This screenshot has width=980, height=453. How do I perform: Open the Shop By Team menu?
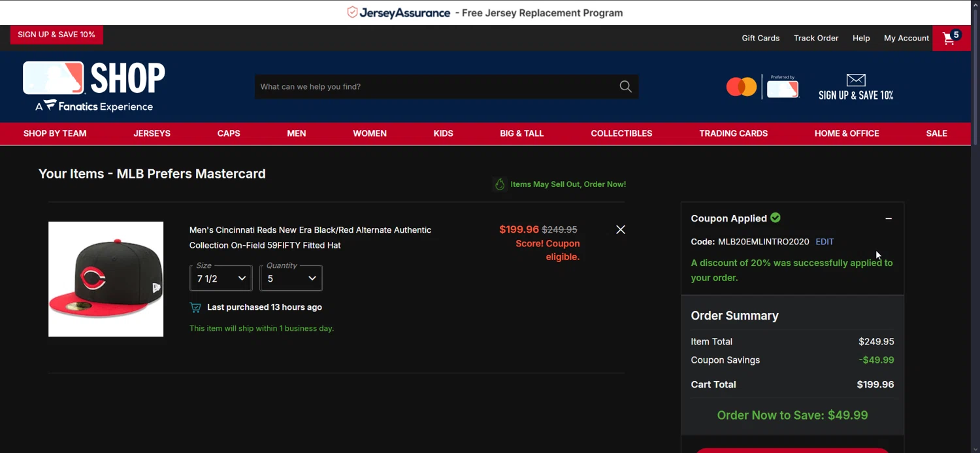(x=55, y=133)
